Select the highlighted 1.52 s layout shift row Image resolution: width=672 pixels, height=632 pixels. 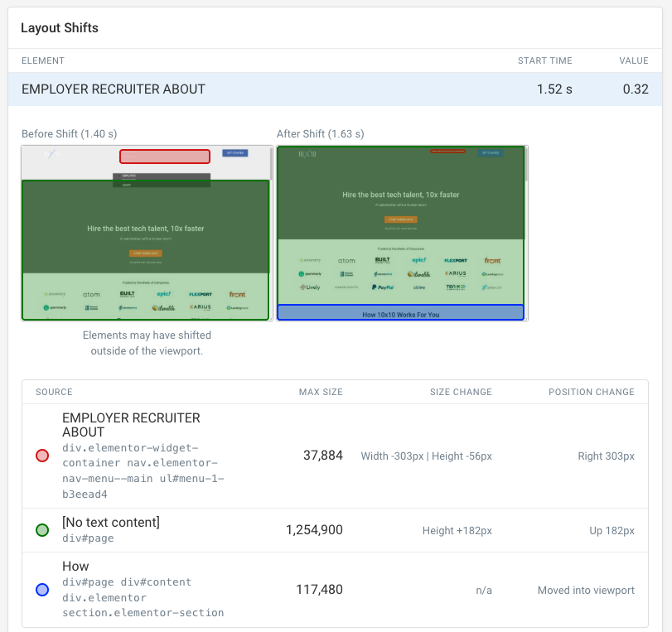[336, 89]
